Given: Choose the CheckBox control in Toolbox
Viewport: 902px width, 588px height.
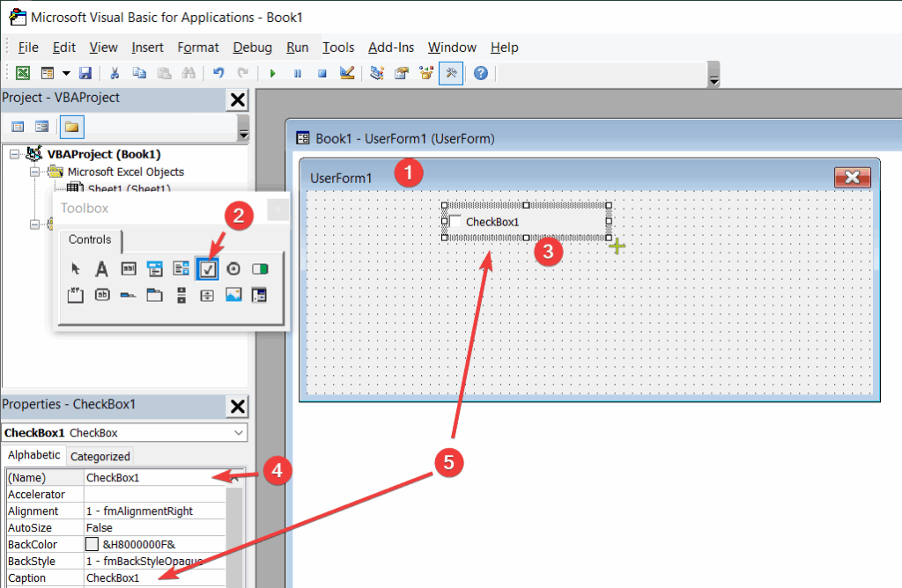Looking at the screenshot, I should [x=207, y=268].
